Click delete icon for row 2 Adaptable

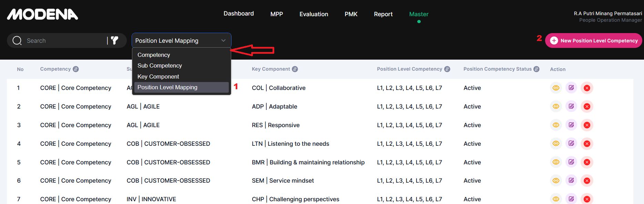[587, 106]
